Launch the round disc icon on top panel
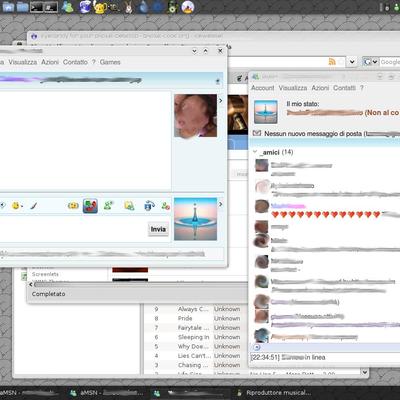Screen dimensions: 400x400 click(x=188, y=7)
